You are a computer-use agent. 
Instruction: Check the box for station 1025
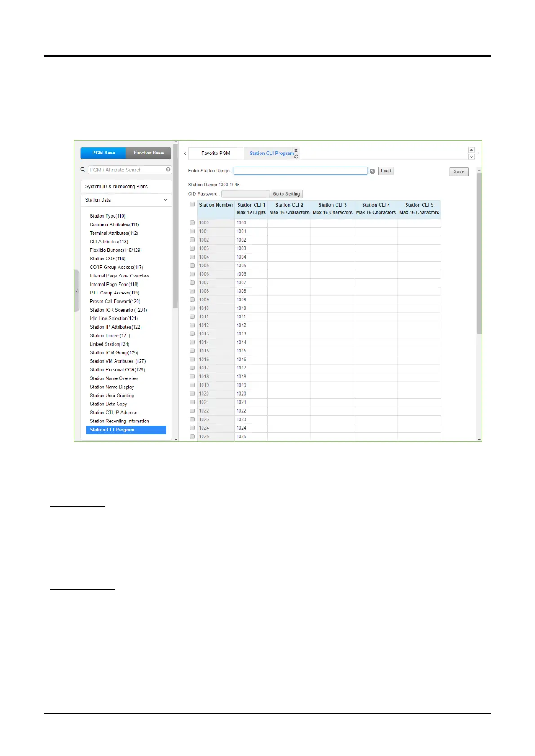[192, 436]
